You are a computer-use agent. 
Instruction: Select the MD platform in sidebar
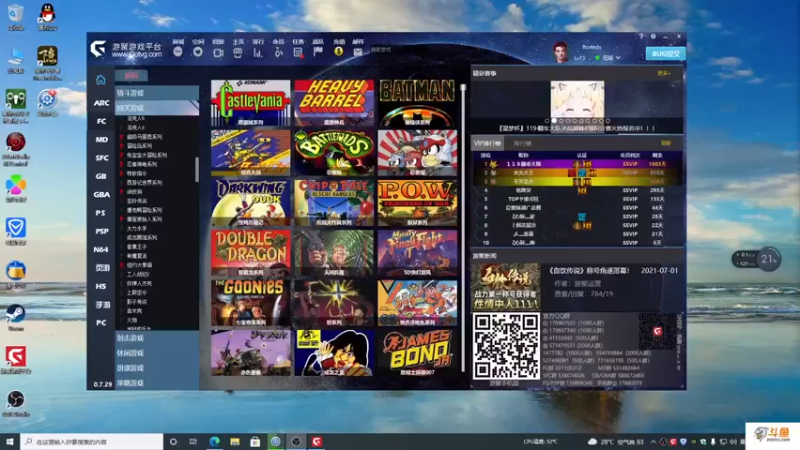click(x=101, y=139)
